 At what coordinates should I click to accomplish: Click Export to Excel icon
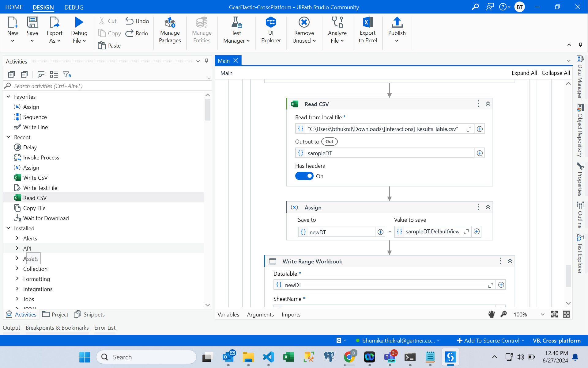pos(367,30)
